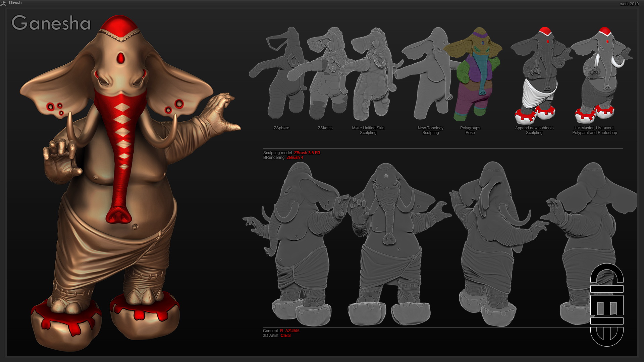Viewport: 644px width, 362px height.
Task: Click 'UV Master, UVLayout, Polypaint and Photoshop' label
Action: 595,130
